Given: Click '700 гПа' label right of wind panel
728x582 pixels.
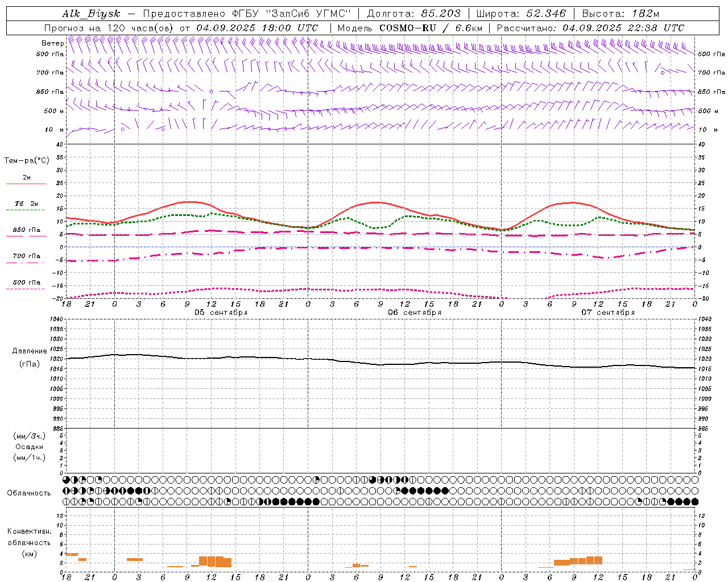Looking at the screenshot, I should [x=712, y=73].
